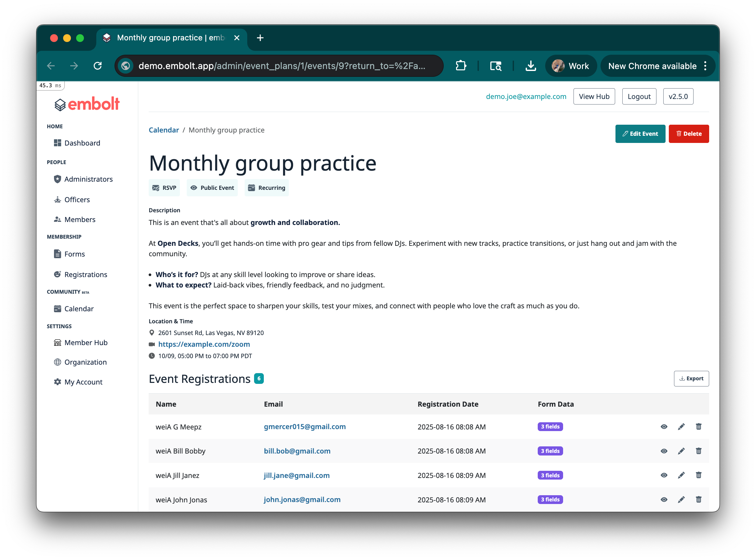Viewport: 756px width, 560px height.
Task: Open the Officers page
Action: click(x=77, y=199)
